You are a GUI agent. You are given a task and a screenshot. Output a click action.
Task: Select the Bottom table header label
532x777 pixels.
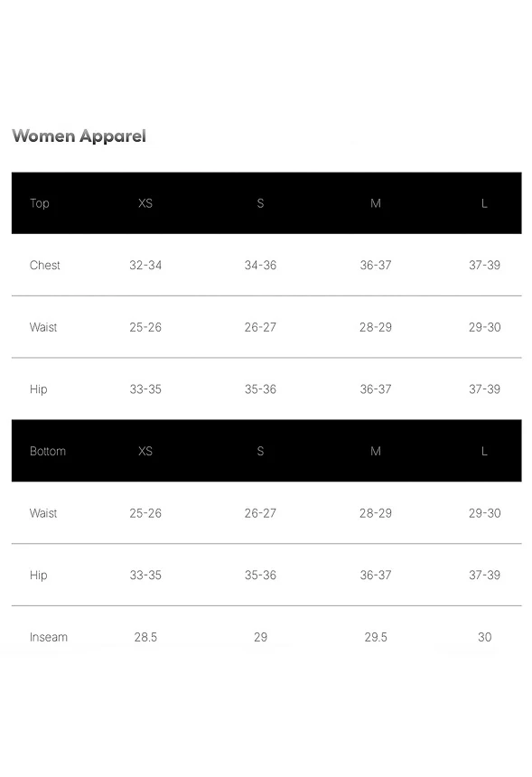coord(48,451)
